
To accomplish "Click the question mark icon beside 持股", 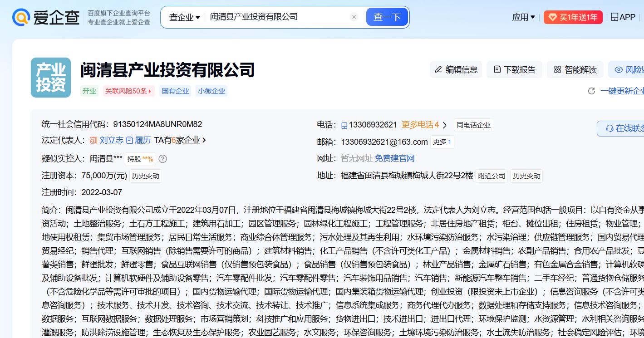I will pos(163,159).
